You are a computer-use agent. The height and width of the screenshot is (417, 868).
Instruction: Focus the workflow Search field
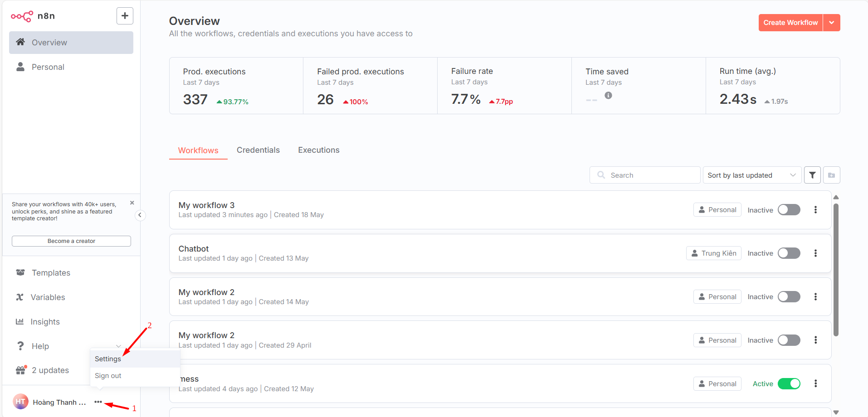point(645,175)
